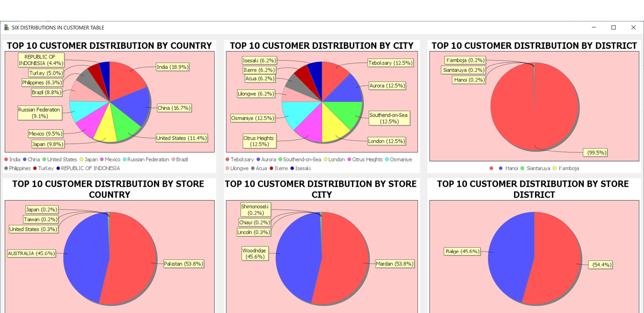
Task: Click the 'Lincoln (0.3%)' slice label
Action: pyautogui.click(x=254, y=232)
